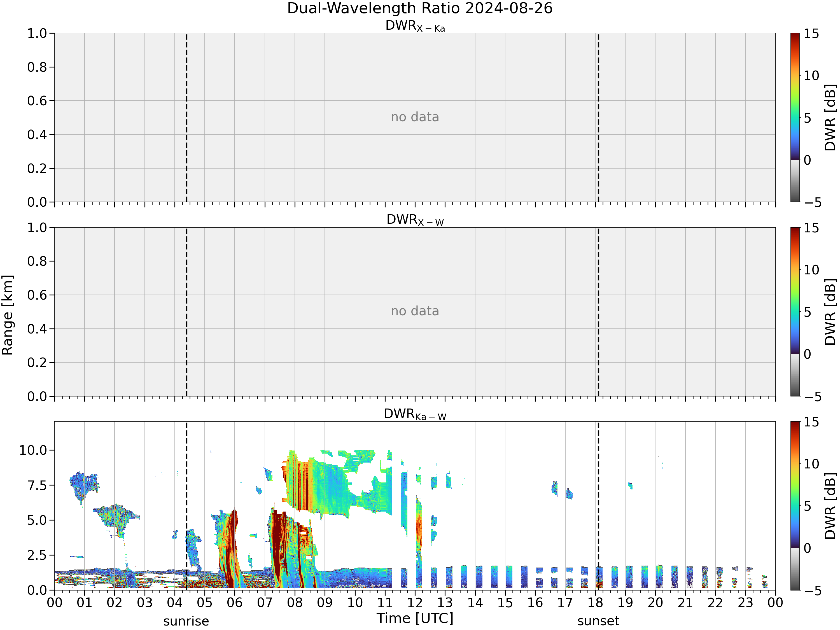Click the sunrise label below the axis
Viewport: 840px width, 630px height.
coord(186,621)
